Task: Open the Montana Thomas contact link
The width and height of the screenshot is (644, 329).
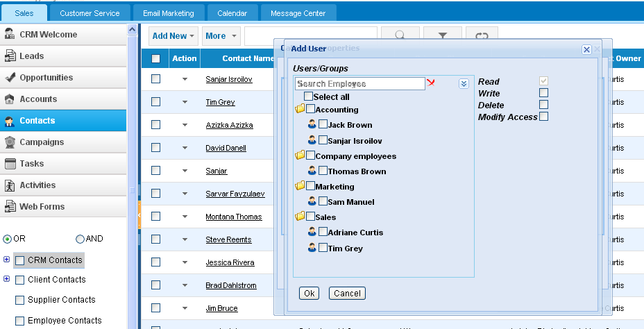Action: [x=234, y=217]
